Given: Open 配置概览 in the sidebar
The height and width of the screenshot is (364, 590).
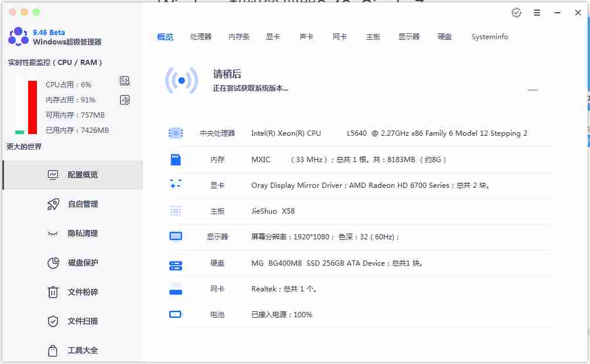Looking at the screenshot, I should click(x=73, y=174).
